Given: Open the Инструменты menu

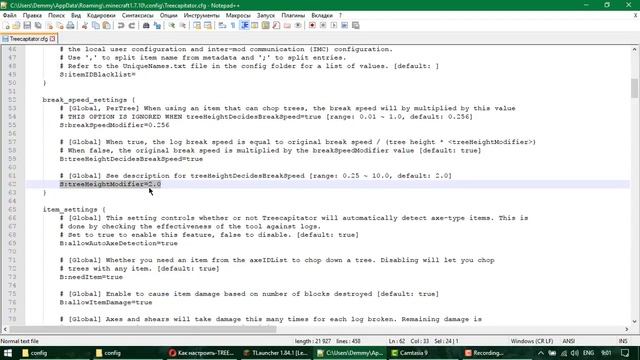Looking at the screenshot, I should pyautogui.click(x=201, y=15).
